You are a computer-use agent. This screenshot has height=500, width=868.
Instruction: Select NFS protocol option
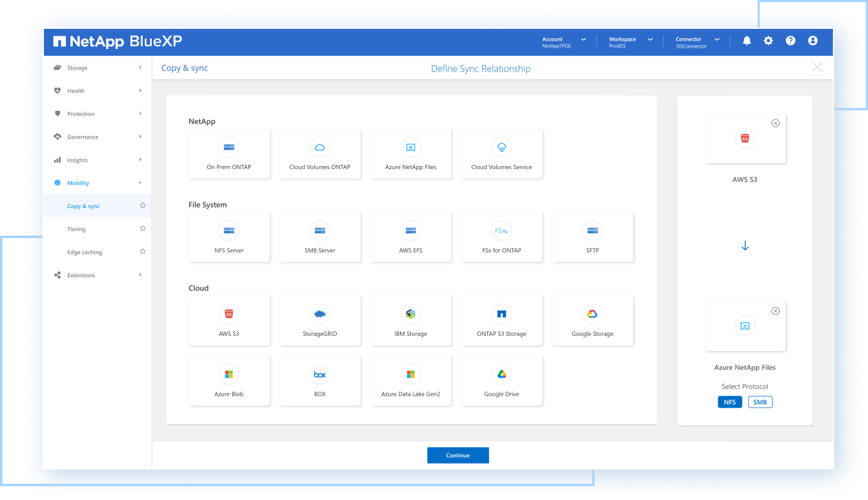click(730, 402)
